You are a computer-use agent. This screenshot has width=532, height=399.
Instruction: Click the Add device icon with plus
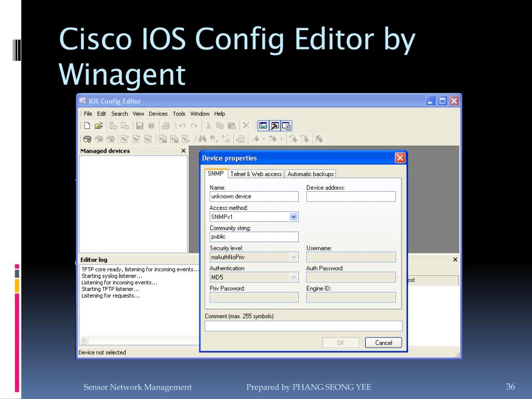tap(87, 139)
